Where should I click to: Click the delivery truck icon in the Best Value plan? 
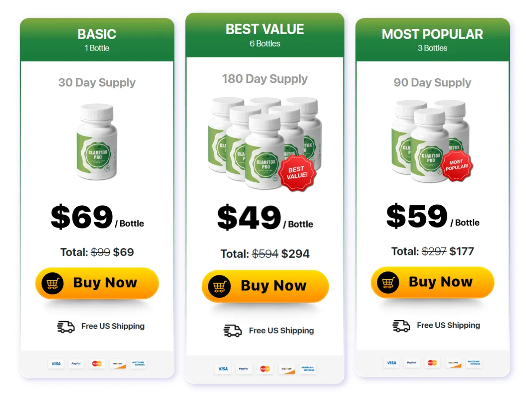[233, 331]
